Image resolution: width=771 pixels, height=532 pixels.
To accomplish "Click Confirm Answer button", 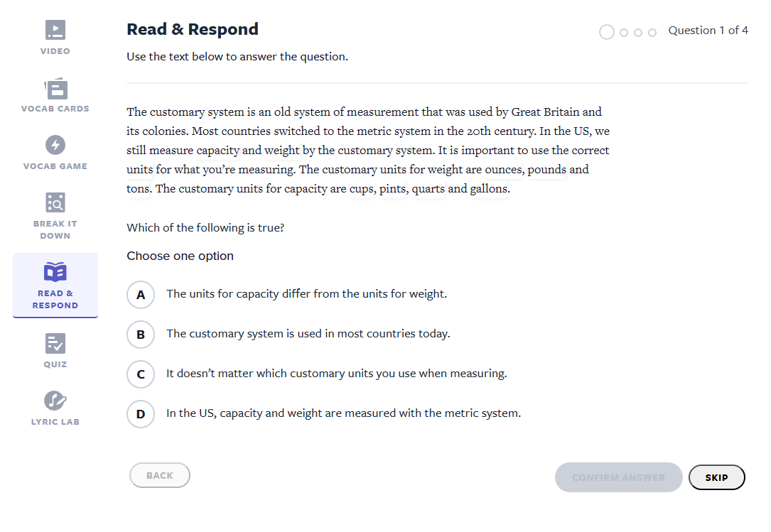I will 618,477.
